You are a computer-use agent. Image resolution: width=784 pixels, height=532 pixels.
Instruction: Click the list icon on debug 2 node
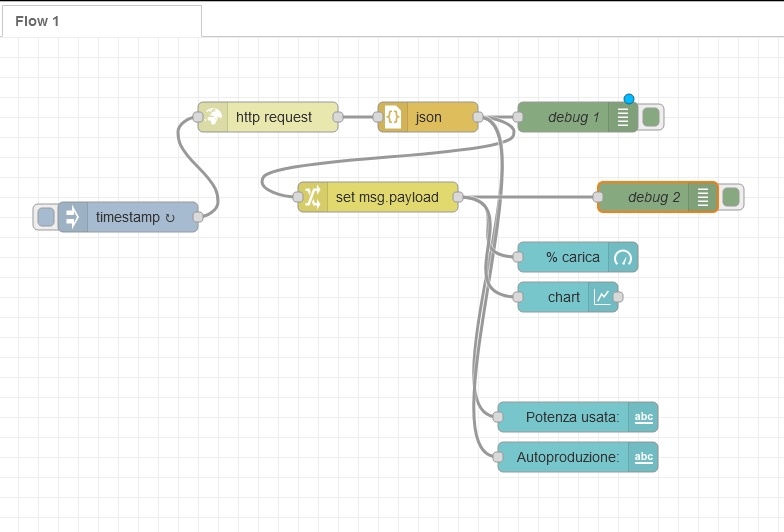coord(703,197)
